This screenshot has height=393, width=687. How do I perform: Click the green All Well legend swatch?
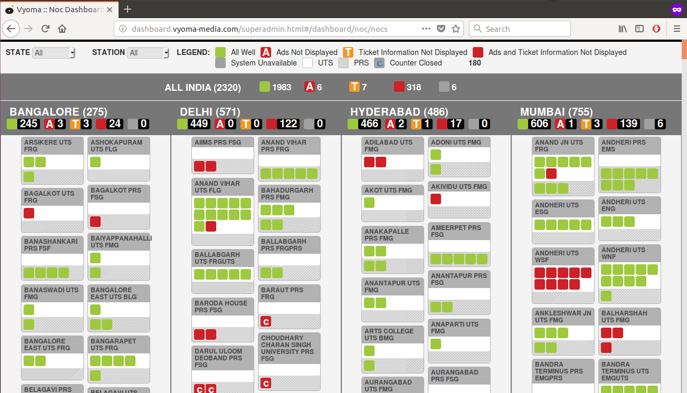pyautogui.click(x=220, y=53)
